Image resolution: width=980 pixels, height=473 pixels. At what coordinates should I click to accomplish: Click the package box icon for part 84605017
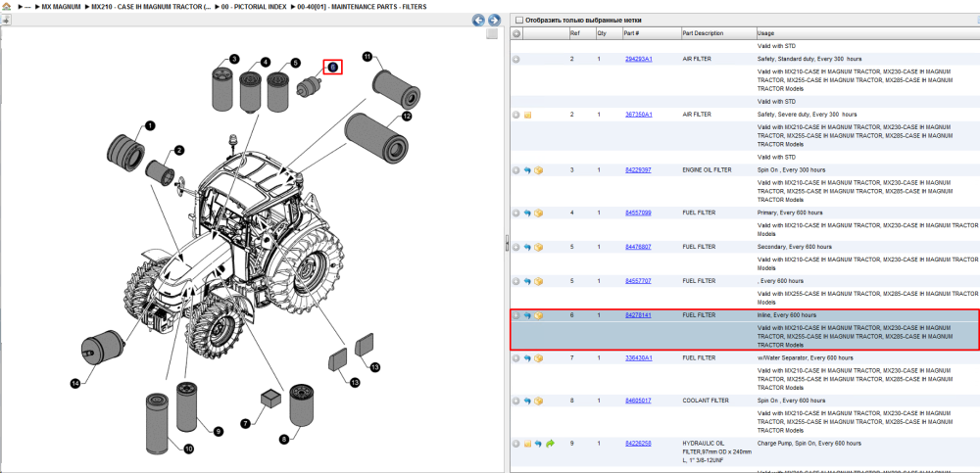point(538,402)
